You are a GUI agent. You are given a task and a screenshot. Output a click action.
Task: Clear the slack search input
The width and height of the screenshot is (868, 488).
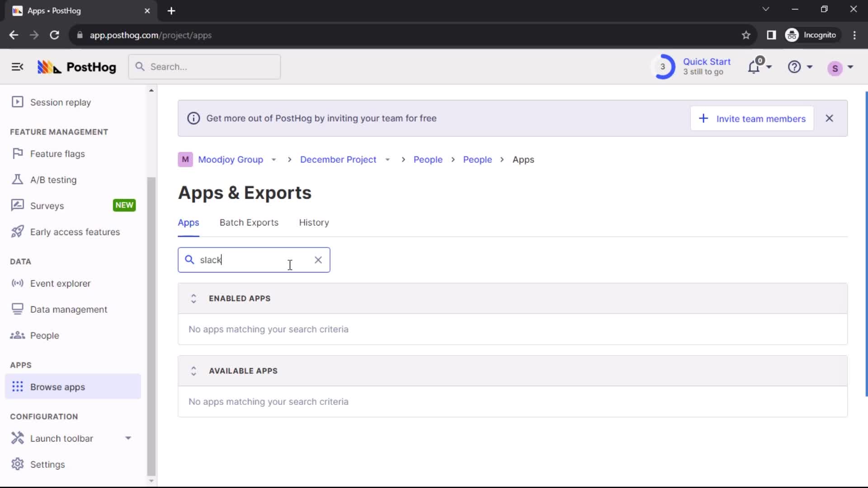(x=318, y=260)
